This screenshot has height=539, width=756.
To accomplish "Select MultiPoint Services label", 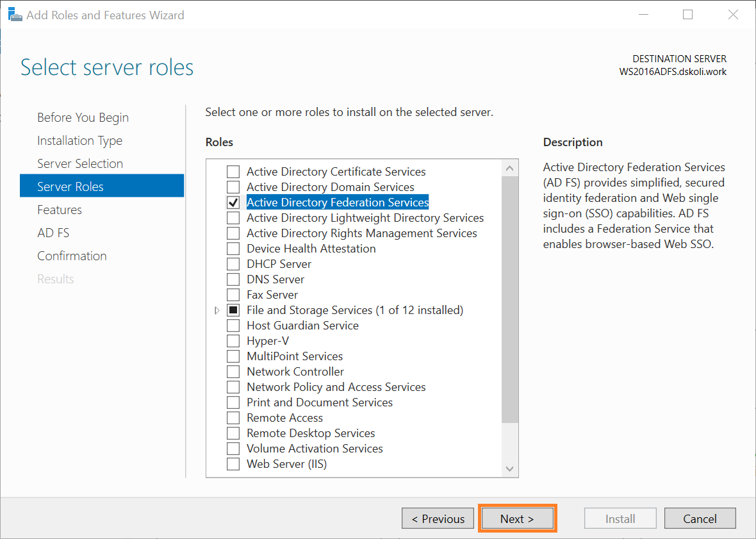I will pyautogui.click(x=295, y=356).
